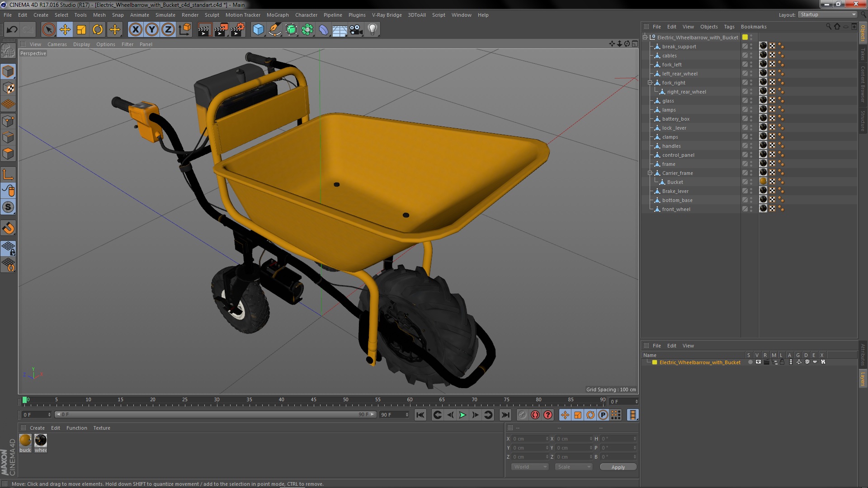Toggle visibility dots for glass
Screen dimensions: 868x488
tap(751, 101)
